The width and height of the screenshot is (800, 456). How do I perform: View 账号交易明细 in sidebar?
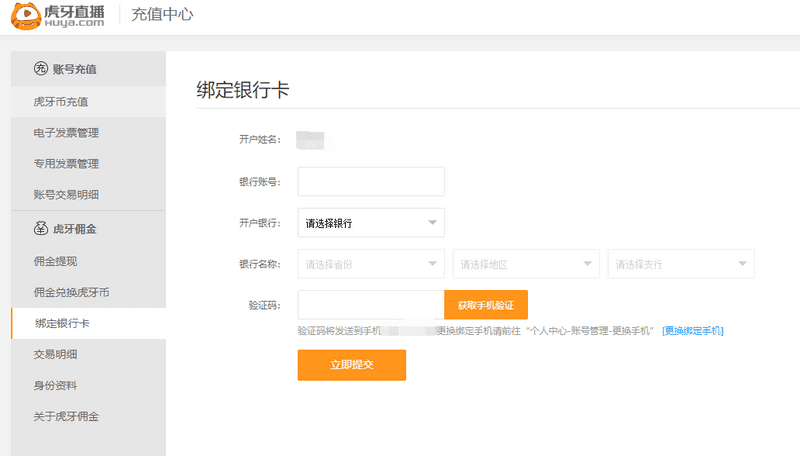pyautogui.click(x=66, y=194)
